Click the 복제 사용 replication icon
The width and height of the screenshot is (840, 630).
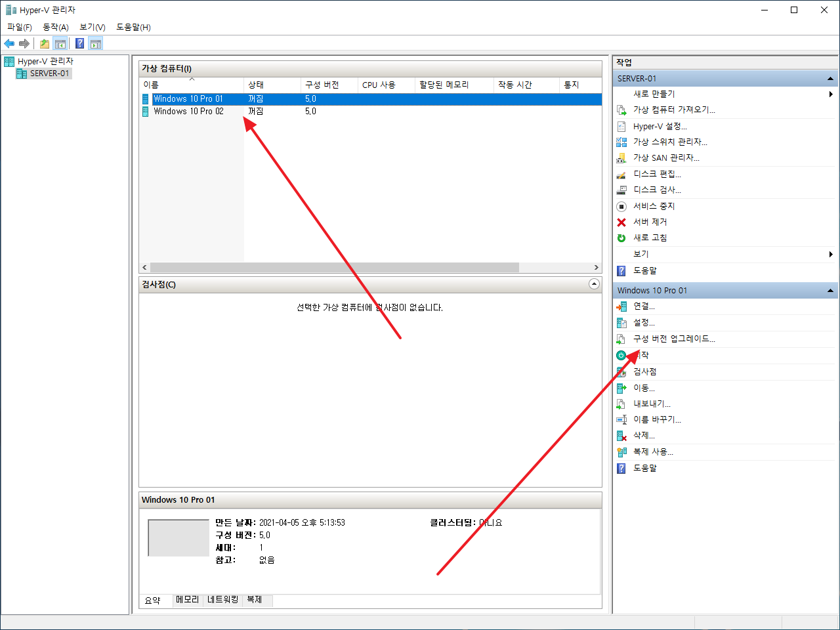[x=621, y=451]
